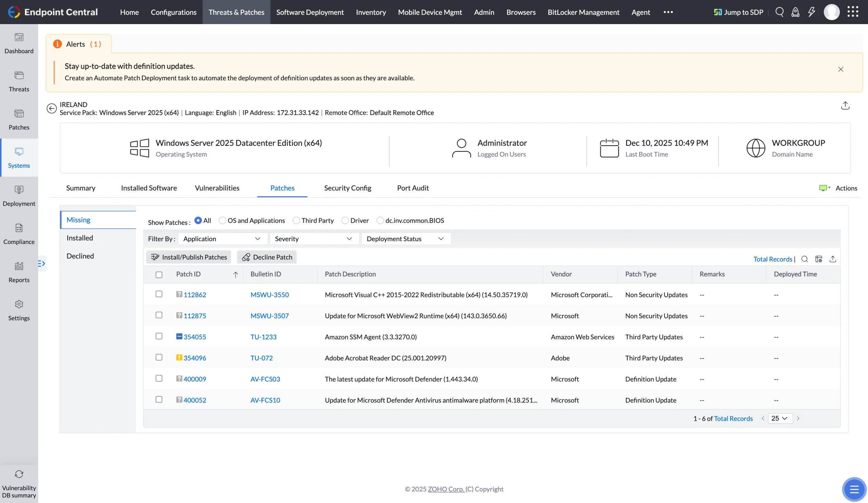Screen dimensions: 868x503
Task: Open the Software Deployment menu
Action: (310, 12)
